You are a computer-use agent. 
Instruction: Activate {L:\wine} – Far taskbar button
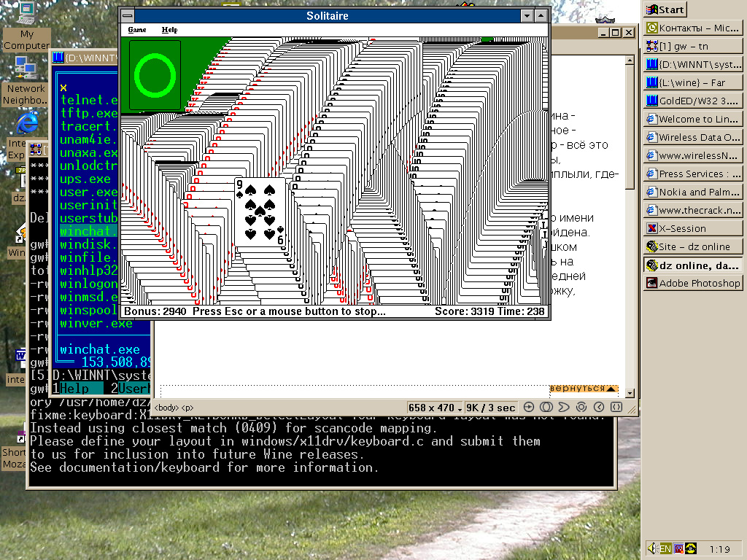(693, 83)
